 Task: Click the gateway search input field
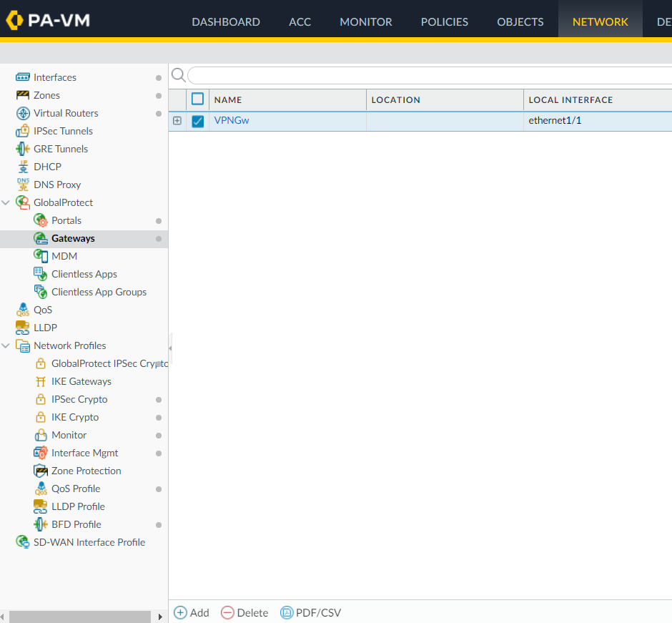(x=429, y=76)
